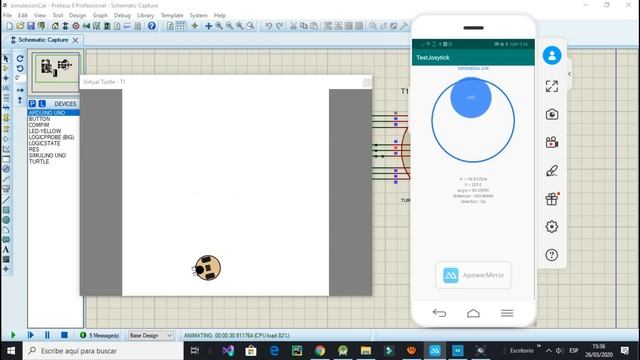Open the Library menu
Screen dimensions: 640x360
(x=145, y=16)
